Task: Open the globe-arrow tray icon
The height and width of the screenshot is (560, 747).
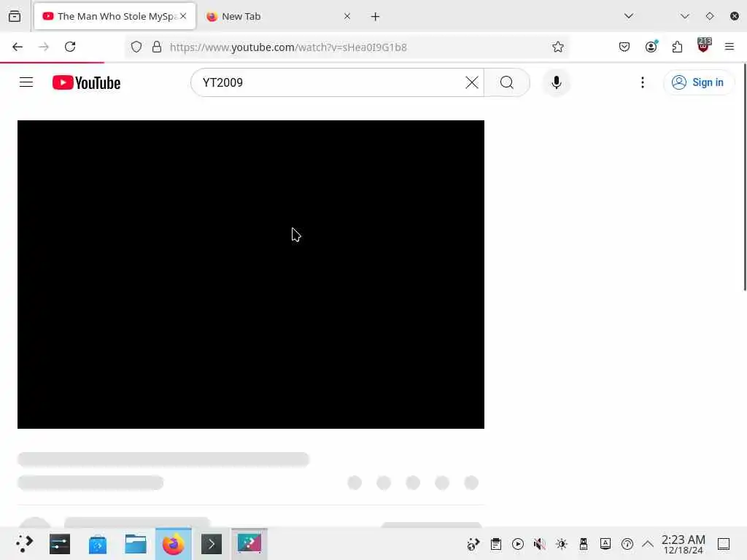Action: [x=473, y=544]
